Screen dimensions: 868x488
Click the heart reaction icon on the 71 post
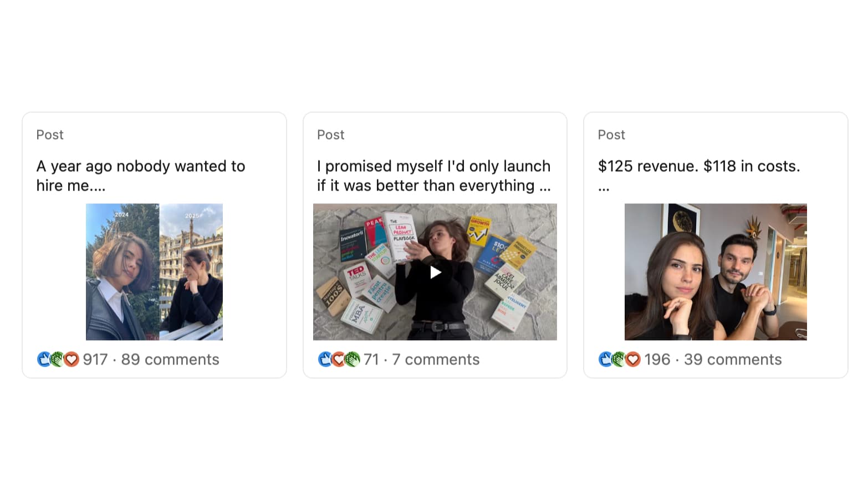[339, 359]
